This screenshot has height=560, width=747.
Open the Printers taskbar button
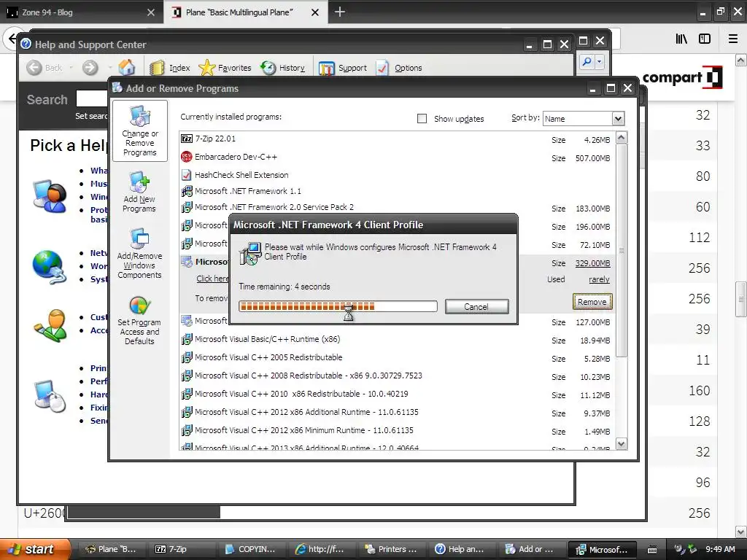392,550
